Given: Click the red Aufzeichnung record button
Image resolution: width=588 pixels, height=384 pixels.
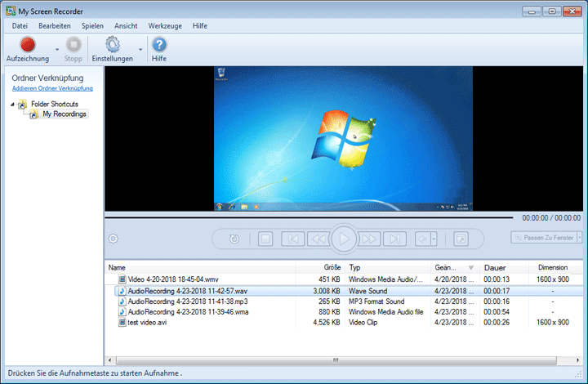Looking at the screenshot, I should pyautogui.click(x=28, y=45).
